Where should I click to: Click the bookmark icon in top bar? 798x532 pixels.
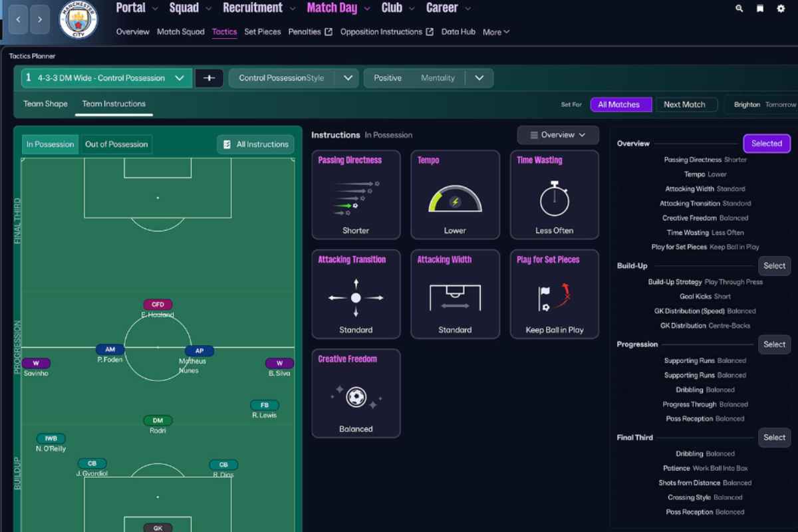pyautogui.click(x=760, y=9)
